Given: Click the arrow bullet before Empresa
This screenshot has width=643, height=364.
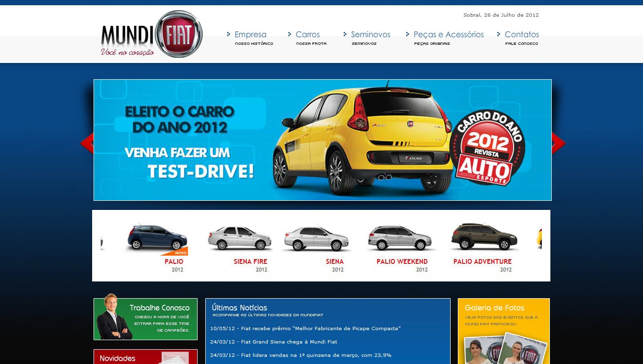Looking at the screenshot, I should [229, 34].
